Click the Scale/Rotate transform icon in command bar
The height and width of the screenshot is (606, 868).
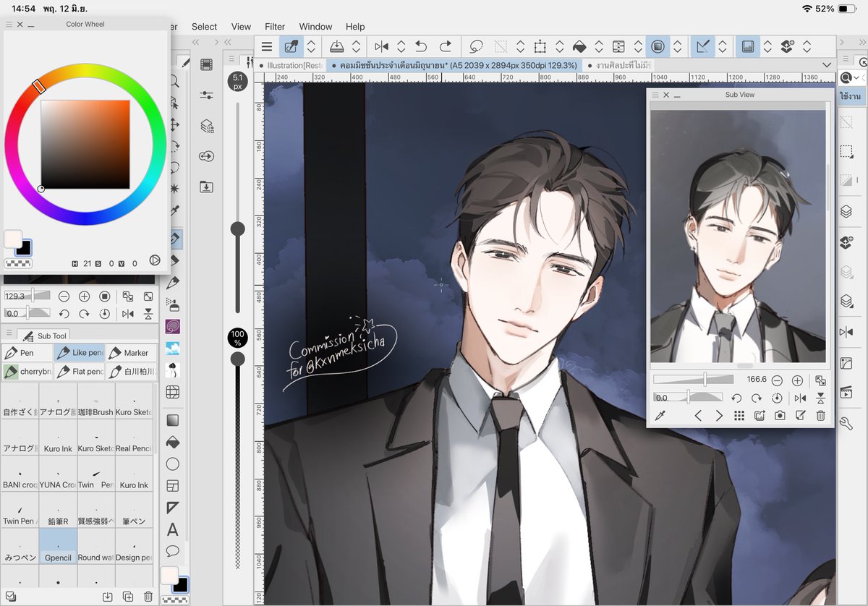click(540, 46)
